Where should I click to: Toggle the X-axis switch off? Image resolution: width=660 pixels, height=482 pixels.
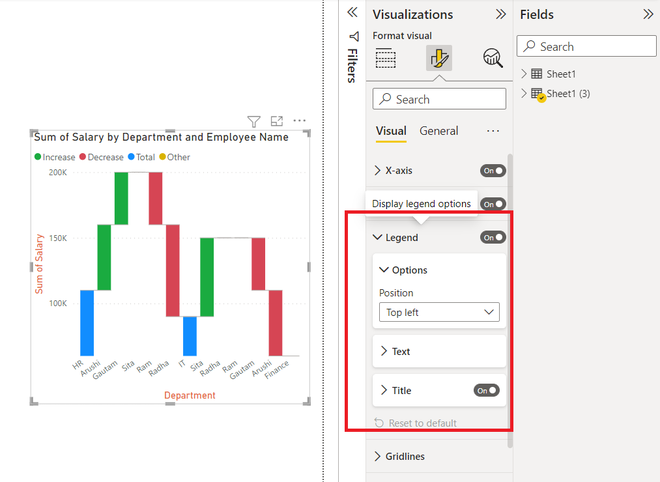coord(493,170)
